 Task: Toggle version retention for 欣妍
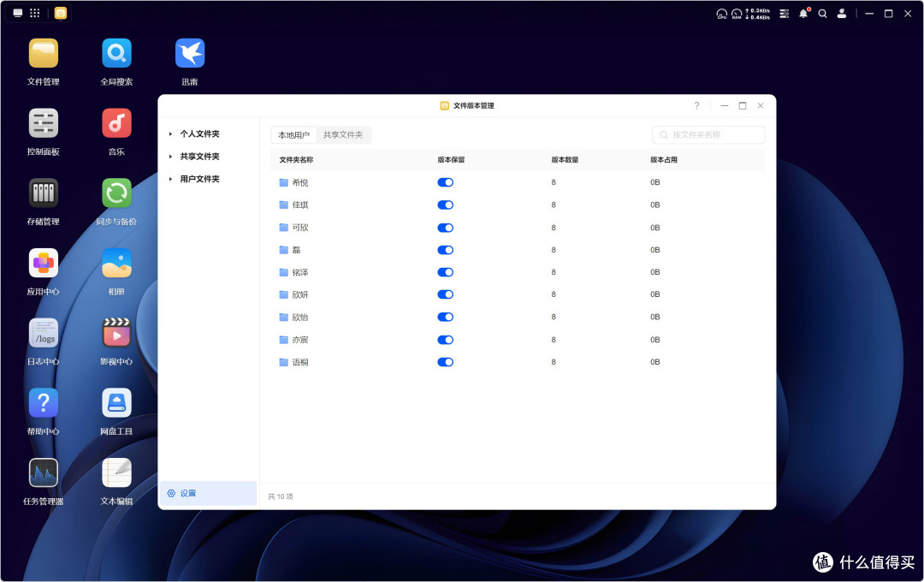pos(446,294)
